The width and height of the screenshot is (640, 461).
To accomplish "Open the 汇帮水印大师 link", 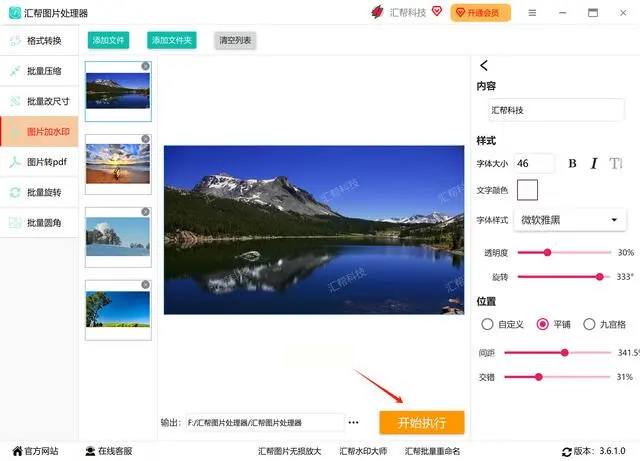I will (x=363, y=451).
